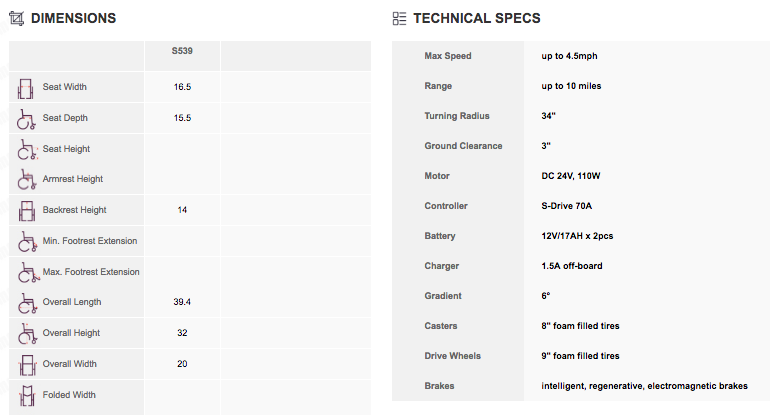Screen dimensions: 770x415
Task: Click the Overall Width icon
Action: coord(27,365)
